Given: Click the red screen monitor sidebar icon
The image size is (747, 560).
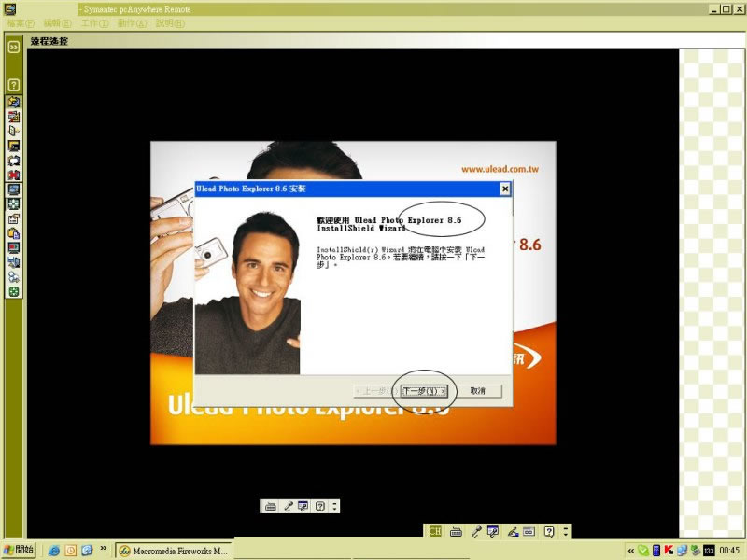Looking at the screenshot, I should (x=14, y=247).
